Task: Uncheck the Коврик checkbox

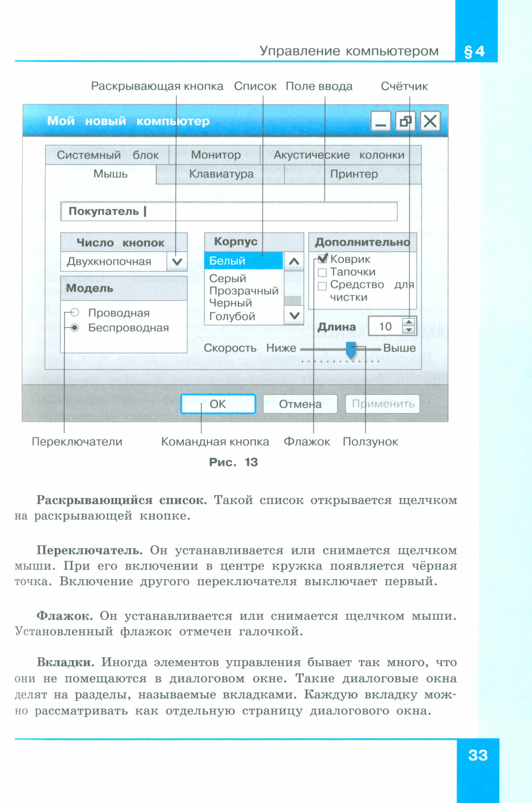Action: pyautogui.click(x=322, y=259)
